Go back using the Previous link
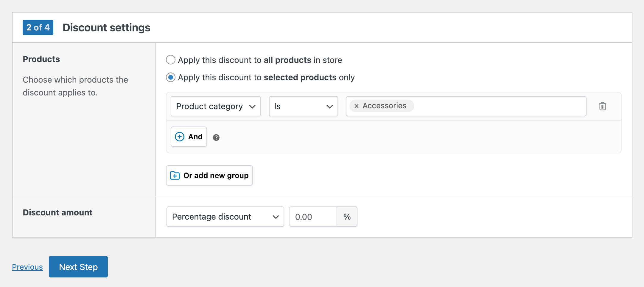 click(x=27, y=267)
